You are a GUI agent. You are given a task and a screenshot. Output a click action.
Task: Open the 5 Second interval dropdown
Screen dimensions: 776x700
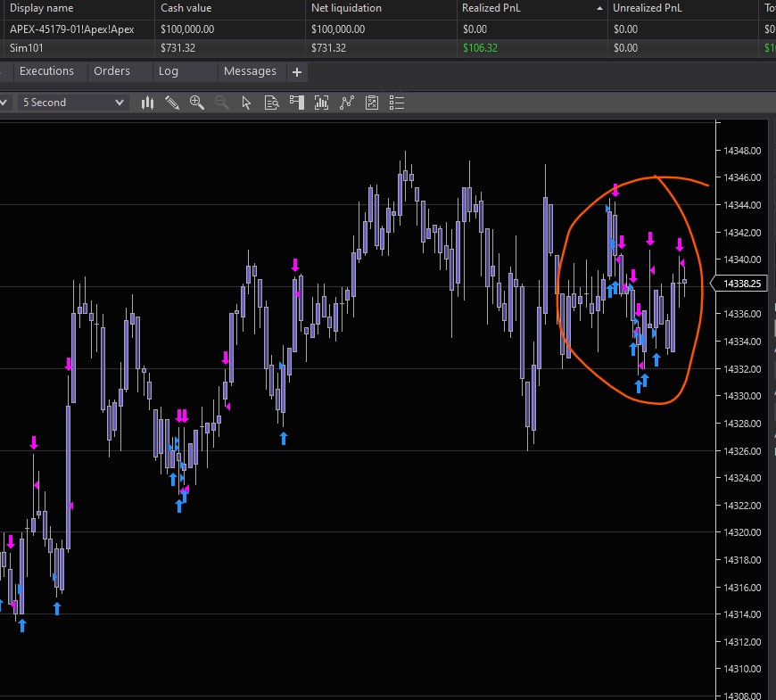pos(73,103)
